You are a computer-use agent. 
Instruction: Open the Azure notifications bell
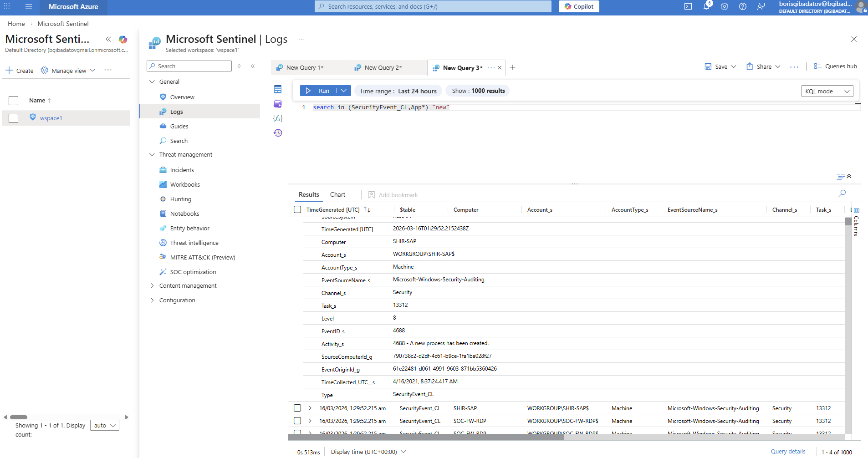tap(706, 6)
